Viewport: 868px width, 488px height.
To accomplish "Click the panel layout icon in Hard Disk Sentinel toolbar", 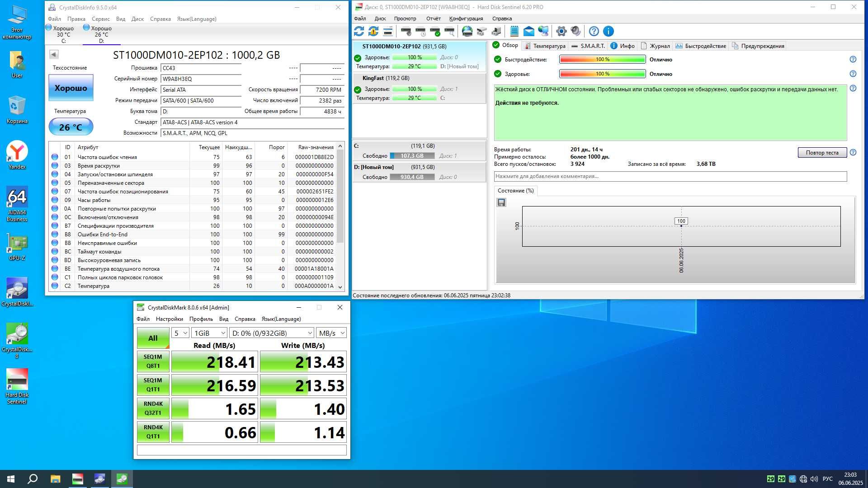I will coord(388,31).
